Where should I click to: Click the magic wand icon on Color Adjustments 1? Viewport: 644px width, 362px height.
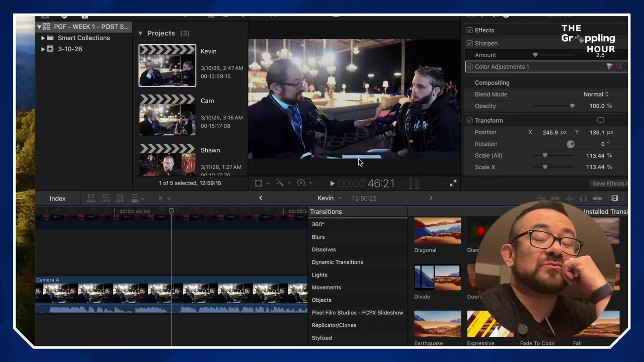pyautogui.click(x=619, y=66)
